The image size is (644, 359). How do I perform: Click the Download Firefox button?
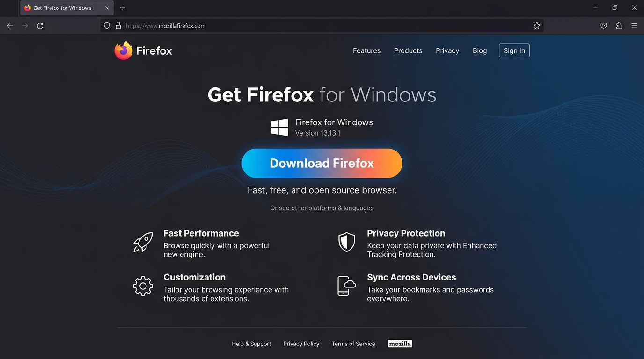point(322,163)
